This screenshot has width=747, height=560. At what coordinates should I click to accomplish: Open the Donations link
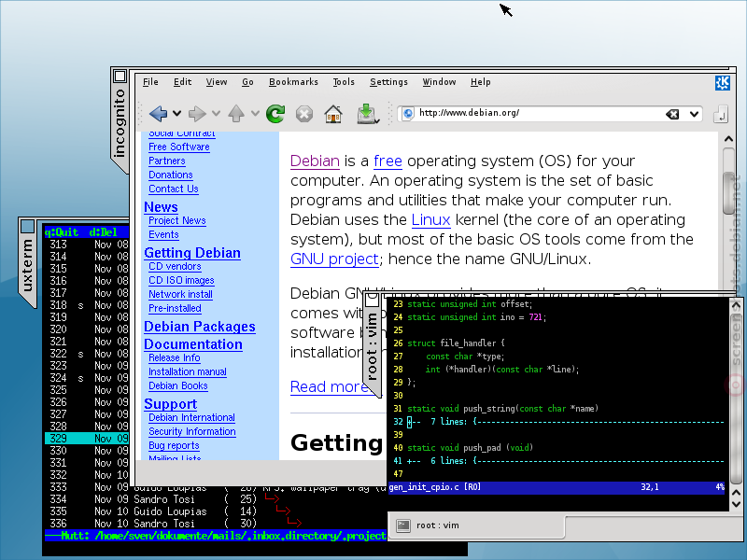(171, 175)
